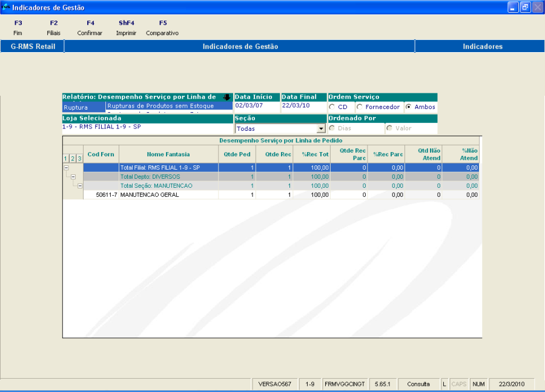Minimize the Indicadores de Gestão window
Viewport: 545px width, 392px height.
pos(513,7)
